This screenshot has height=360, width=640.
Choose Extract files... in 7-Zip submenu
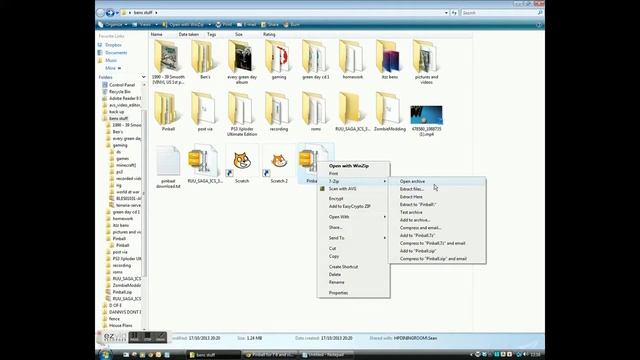pos(437,189)
